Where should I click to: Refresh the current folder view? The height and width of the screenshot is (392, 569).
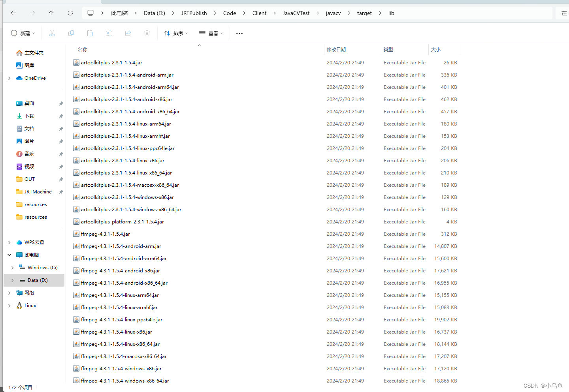[70, 13]
